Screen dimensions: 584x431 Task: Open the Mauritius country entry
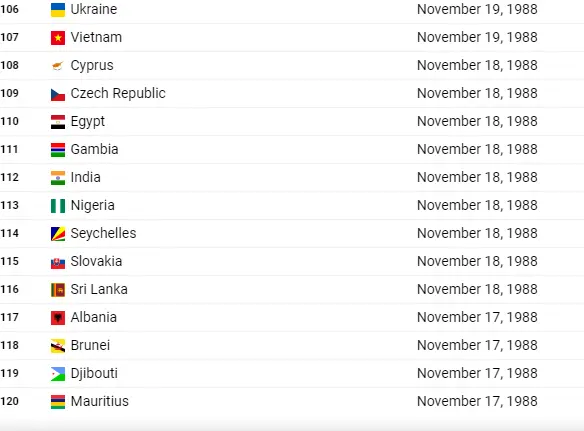coord(99,401)
